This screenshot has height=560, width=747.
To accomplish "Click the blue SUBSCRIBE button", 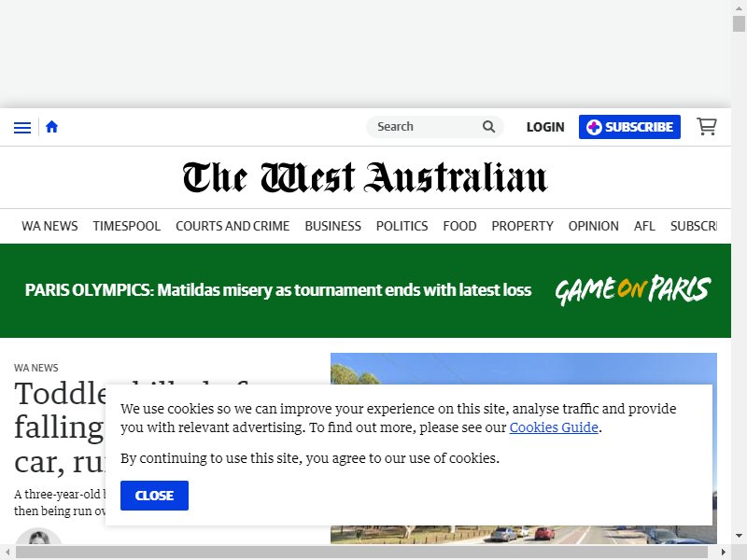I will (x=629, y=127).
